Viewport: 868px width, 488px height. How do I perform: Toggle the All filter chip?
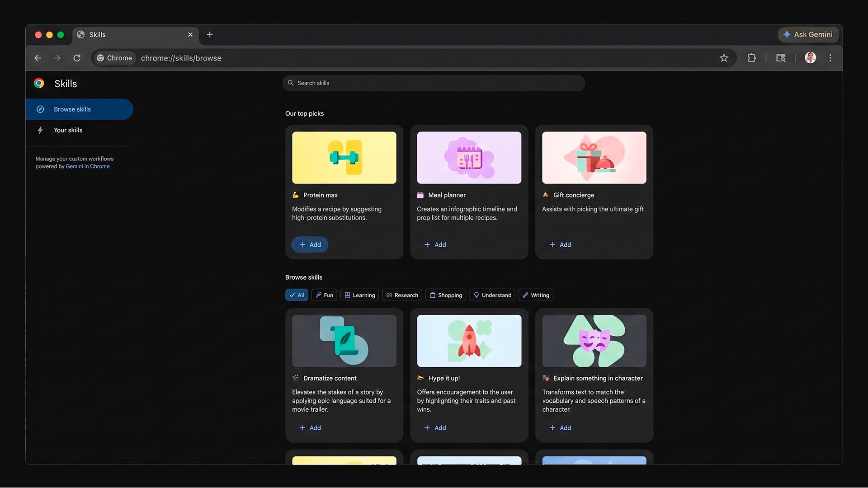297,295
